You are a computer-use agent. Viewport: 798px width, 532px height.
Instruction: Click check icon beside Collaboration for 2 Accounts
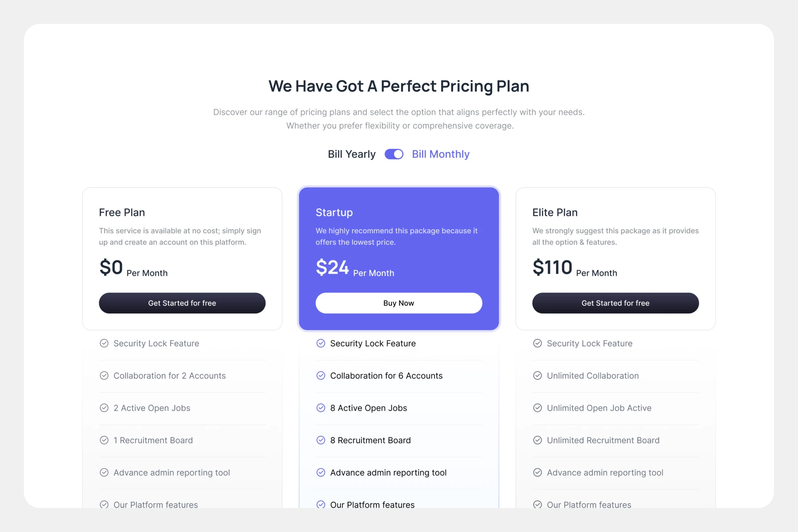coord(104,376)
